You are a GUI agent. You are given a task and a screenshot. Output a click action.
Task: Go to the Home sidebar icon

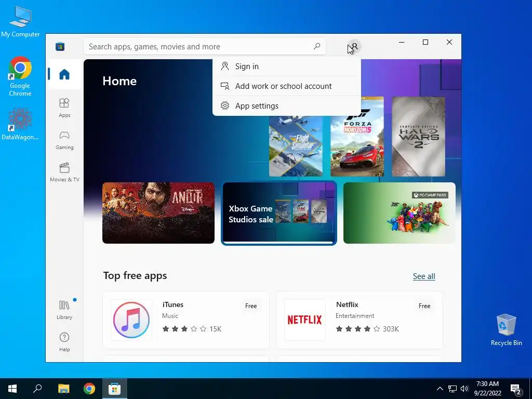pyautogui.click(x=64, y=74)
